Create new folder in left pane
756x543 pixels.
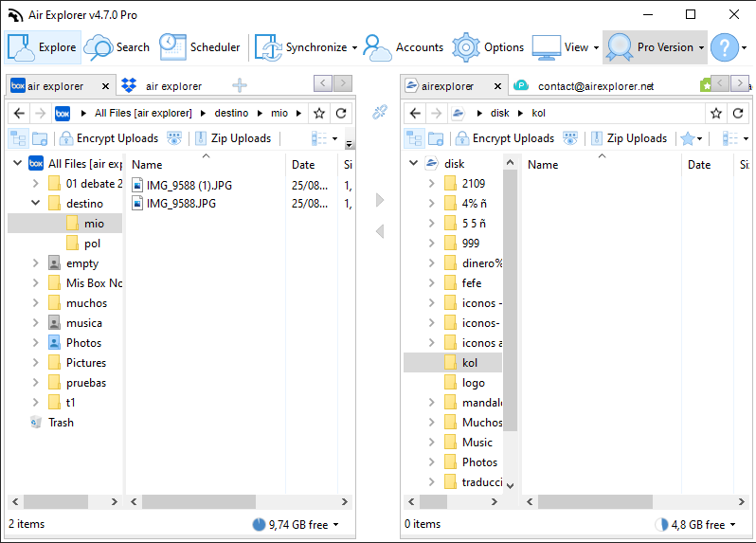[40, 139]
